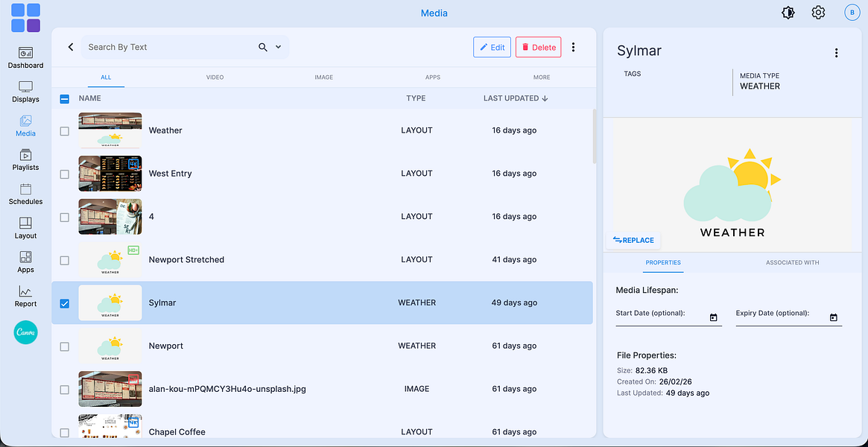The height and width of the screenshot is (447, 868).
Task: Open the Dashboard section
Action: (x=25, y=58)
